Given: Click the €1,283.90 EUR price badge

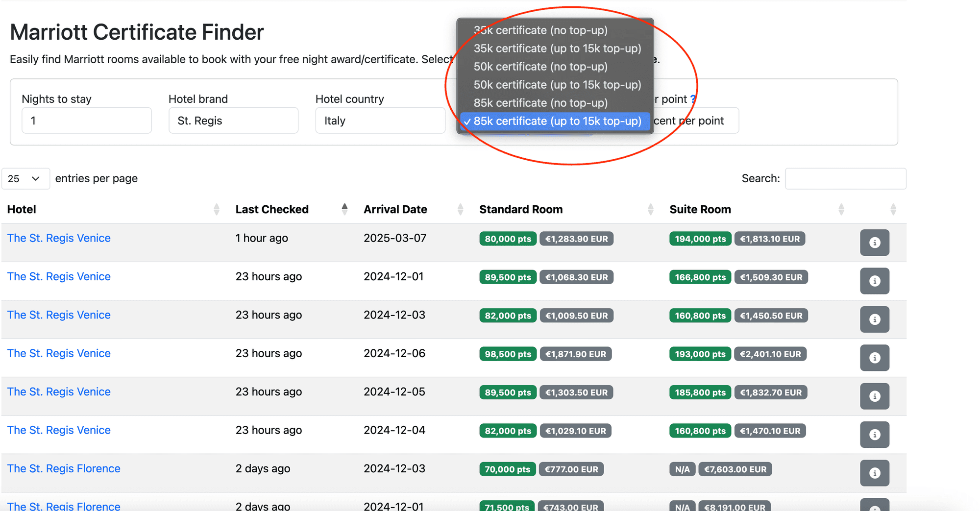Looking at the screenshot, I should tap(576, 239).
